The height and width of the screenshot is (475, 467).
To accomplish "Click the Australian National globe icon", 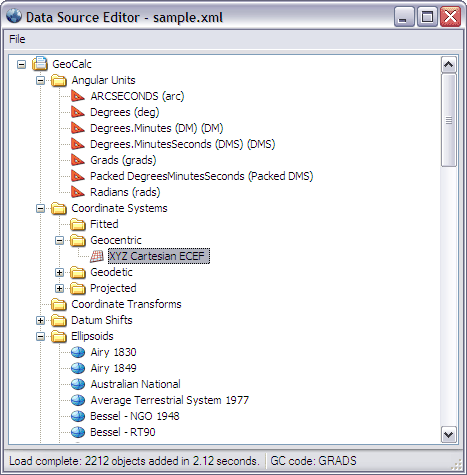I will (x=78, y=384).
